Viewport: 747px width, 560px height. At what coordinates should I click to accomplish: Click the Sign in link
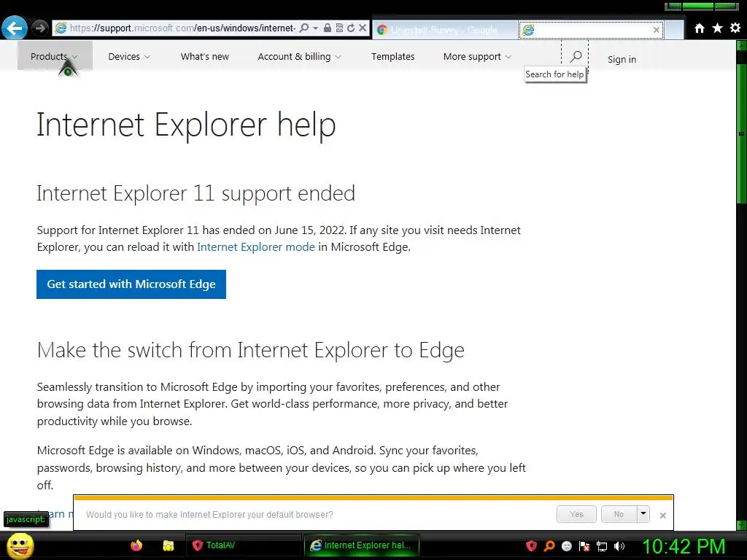click(x=622, y=59)
